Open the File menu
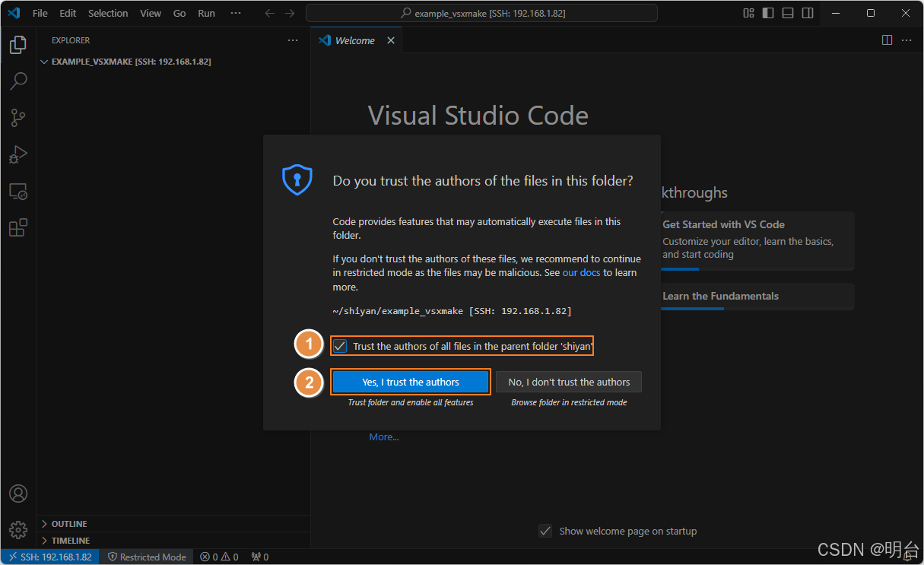The width and height of the screenshot is (924, 565). point(40,13)
